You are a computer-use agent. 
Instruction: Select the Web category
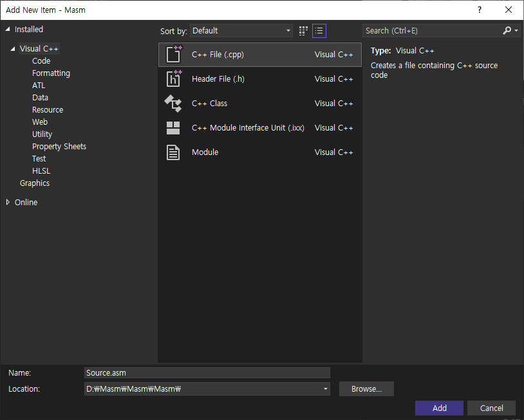(40, 122)
